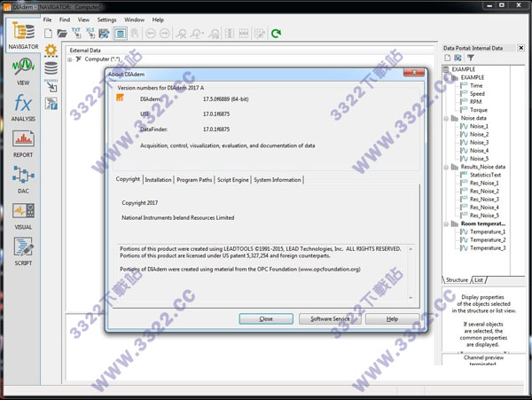The image size is (532, 400).
Task: Select the Noise data group
Action: click(473, 118)
